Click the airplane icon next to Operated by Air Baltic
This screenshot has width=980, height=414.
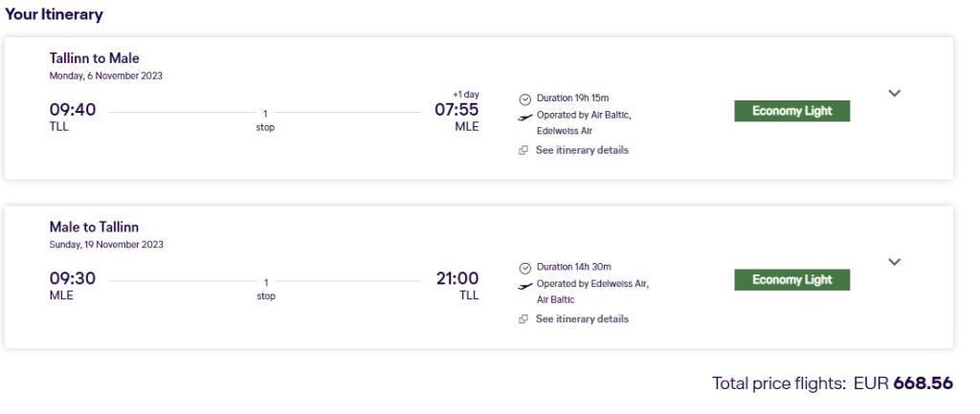[524, 116]
